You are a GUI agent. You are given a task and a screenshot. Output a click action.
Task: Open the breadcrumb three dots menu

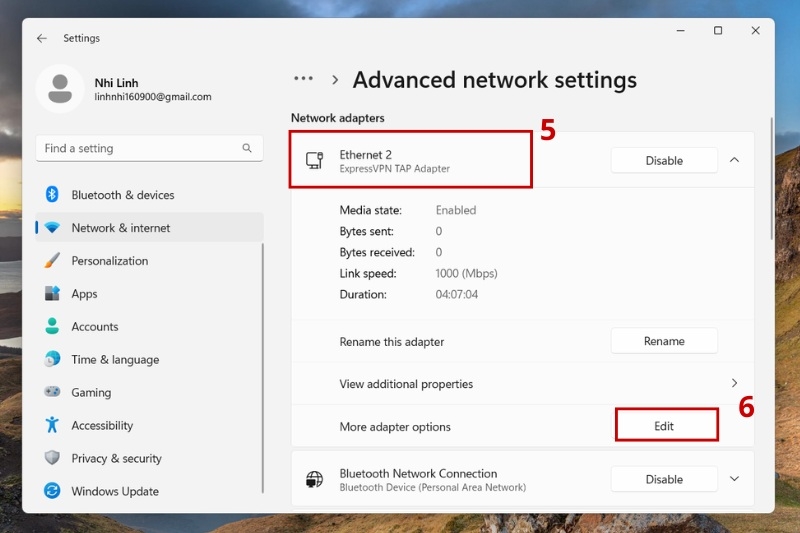pos(304,79)
